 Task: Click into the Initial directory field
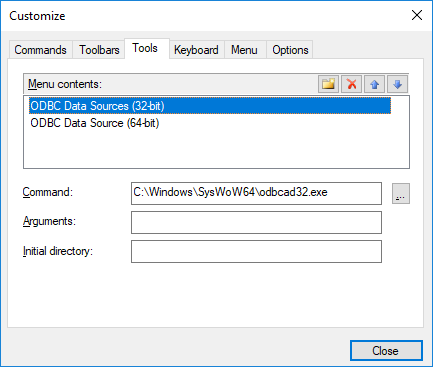[x=256, y=251]
